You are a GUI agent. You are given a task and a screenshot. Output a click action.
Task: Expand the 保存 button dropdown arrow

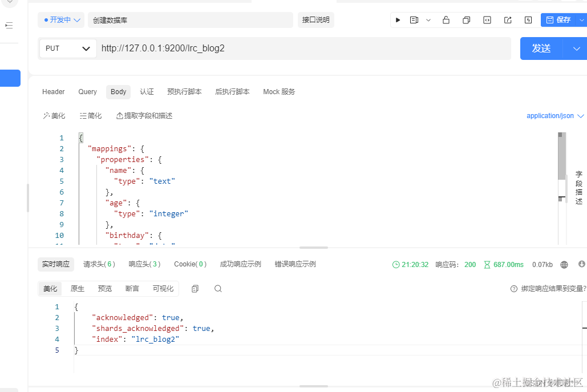[x=582, y=20]
